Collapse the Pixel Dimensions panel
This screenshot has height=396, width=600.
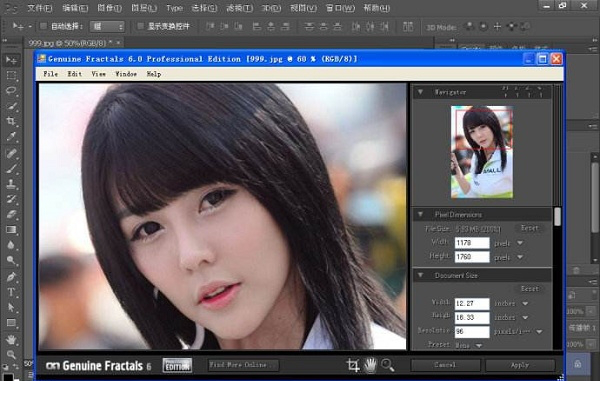(420, 214)
